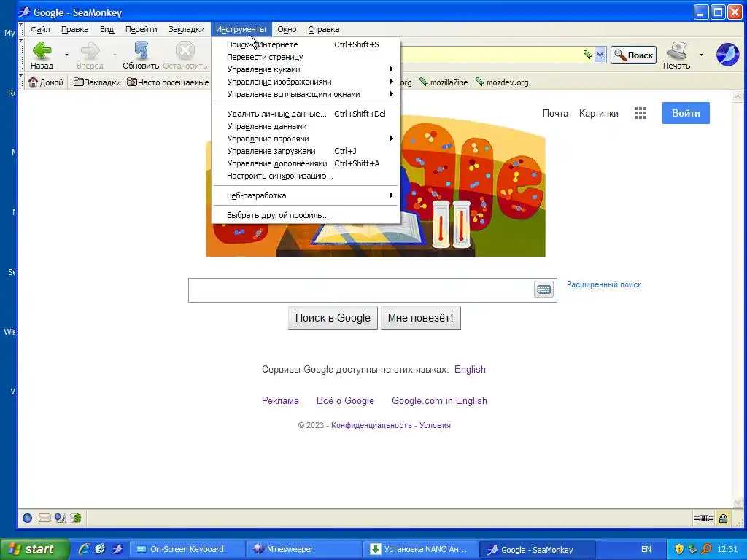The width and height of the screenshot is (747, 560).
Task: Expand the URL bar history dropdown
Action: [600, 55]
